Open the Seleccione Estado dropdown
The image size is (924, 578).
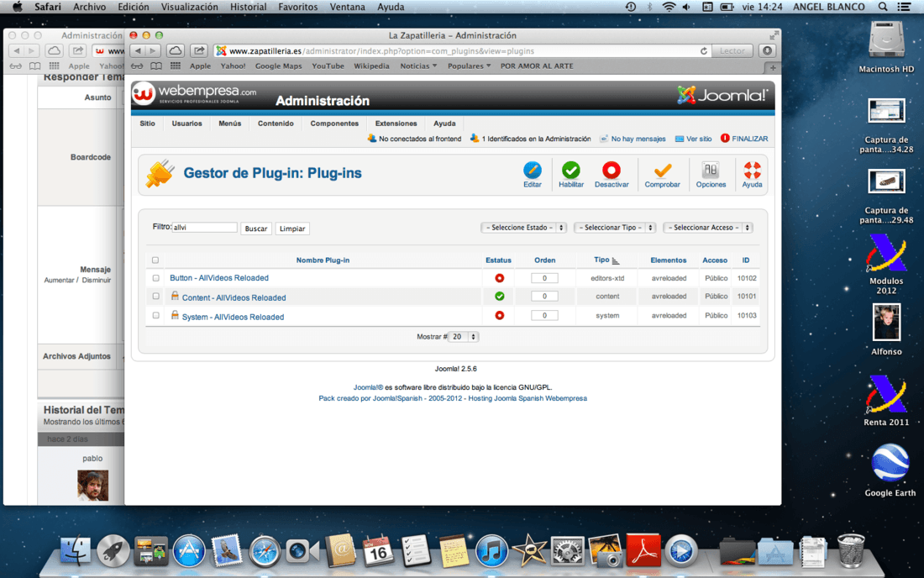[524, 228]
